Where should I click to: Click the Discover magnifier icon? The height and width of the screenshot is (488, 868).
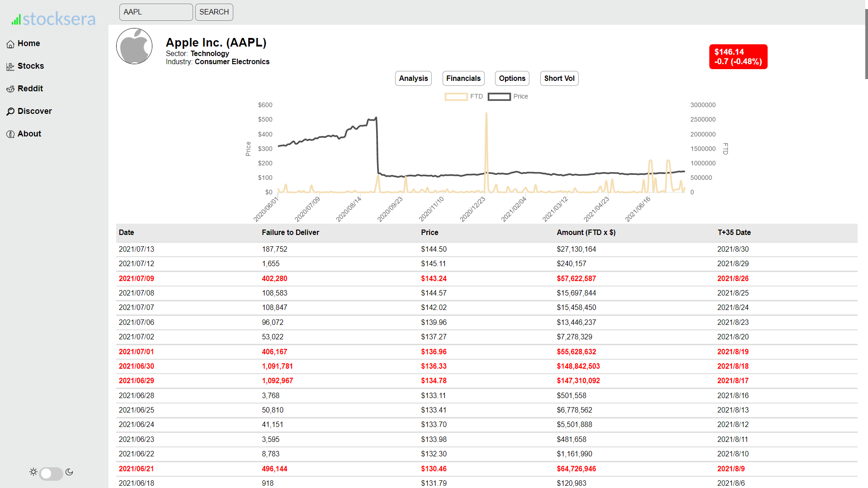10,112
